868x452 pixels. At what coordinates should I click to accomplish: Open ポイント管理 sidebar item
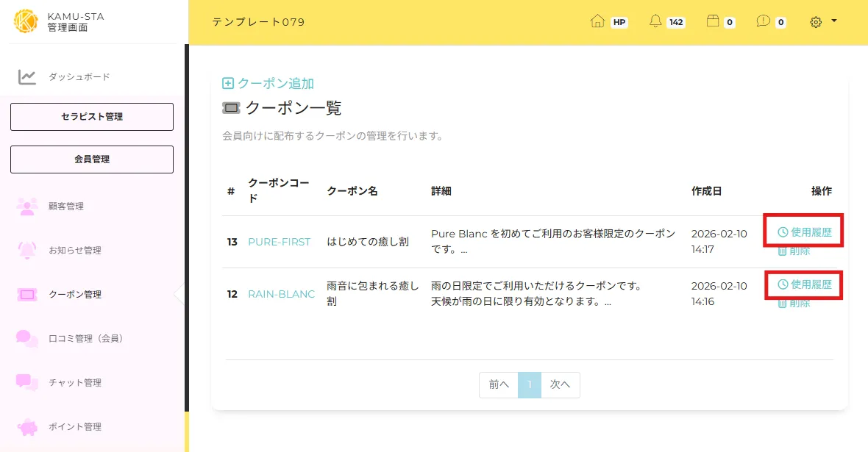(74, 427)
